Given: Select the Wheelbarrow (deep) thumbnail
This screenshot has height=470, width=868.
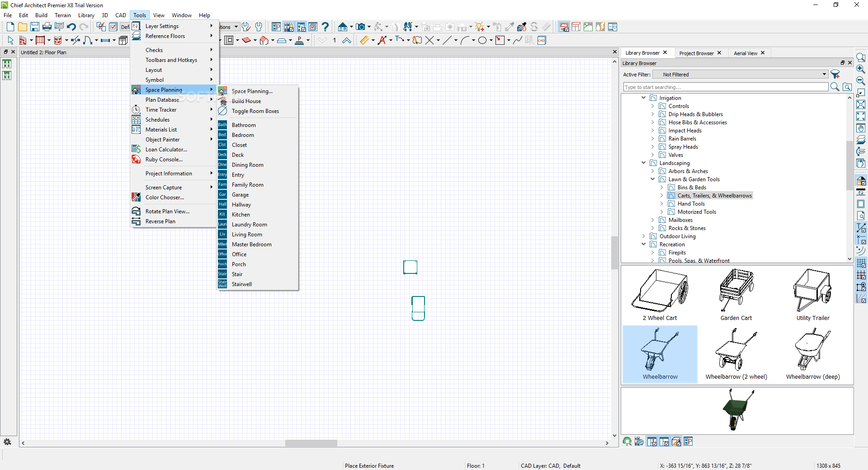Looking at the screenshot, I should pos(813,354).
